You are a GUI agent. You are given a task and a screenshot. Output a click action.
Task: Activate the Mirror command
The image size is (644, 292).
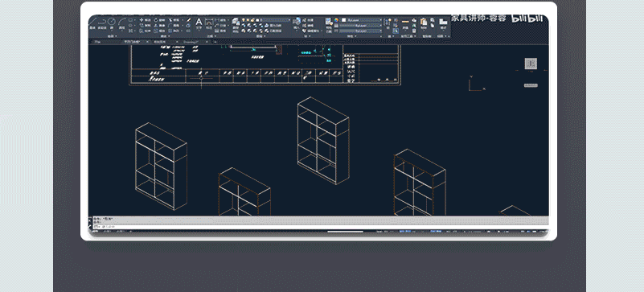tap(160, 26)
